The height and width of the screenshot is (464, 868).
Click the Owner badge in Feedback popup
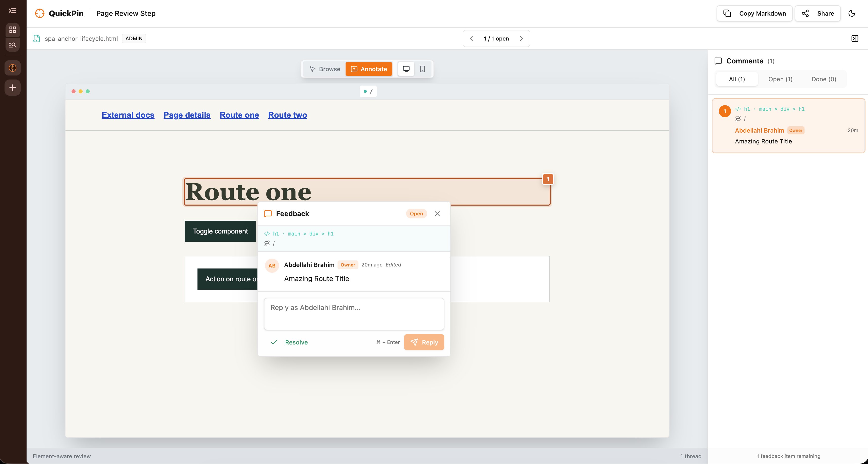pos(348,265)
